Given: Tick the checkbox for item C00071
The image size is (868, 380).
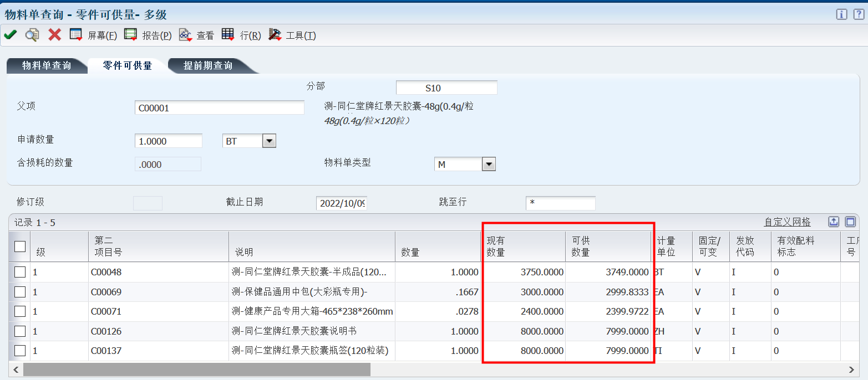Looking at the screenshot, I should [x=20, y=311].
